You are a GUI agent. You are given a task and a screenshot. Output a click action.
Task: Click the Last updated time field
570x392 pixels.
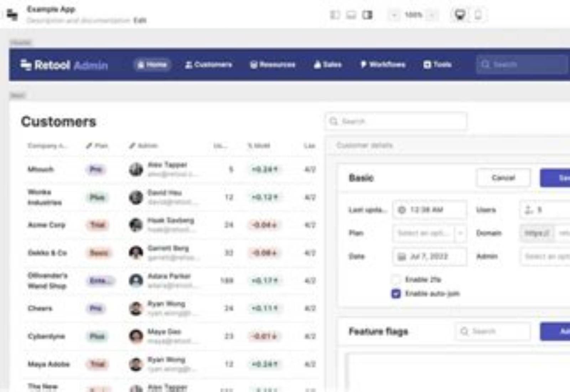(430, 210)
